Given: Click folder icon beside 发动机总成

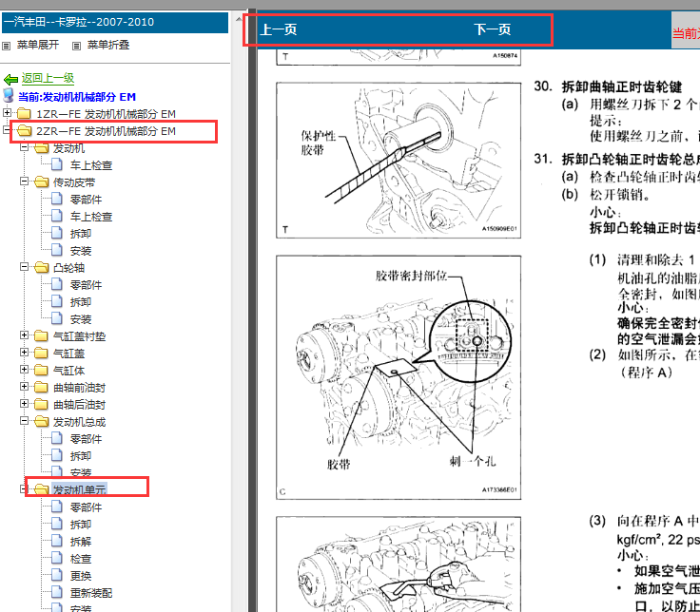Looking at the screenshot, I should [41, 422].
